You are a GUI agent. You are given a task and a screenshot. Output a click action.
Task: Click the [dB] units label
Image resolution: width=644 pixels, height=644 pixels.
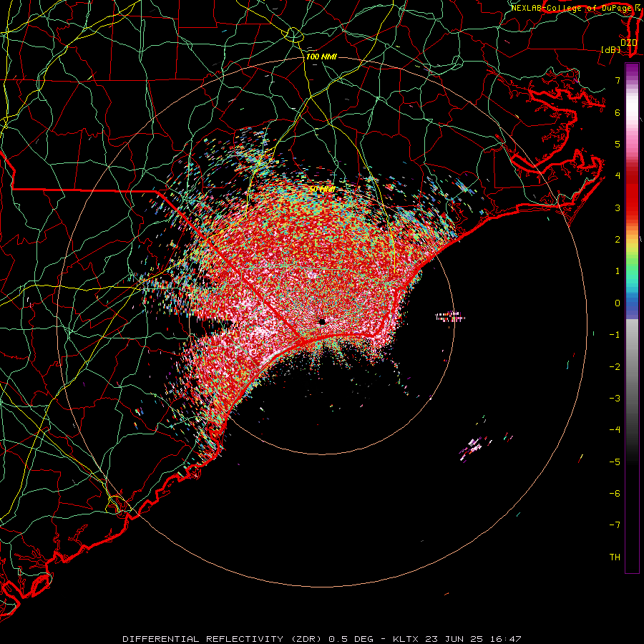(610, 49)
